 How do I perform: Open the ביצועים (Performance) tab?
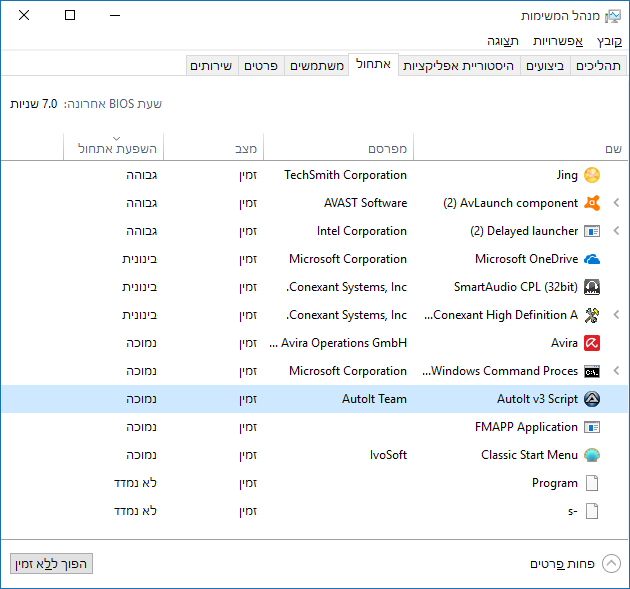(546, 66)
